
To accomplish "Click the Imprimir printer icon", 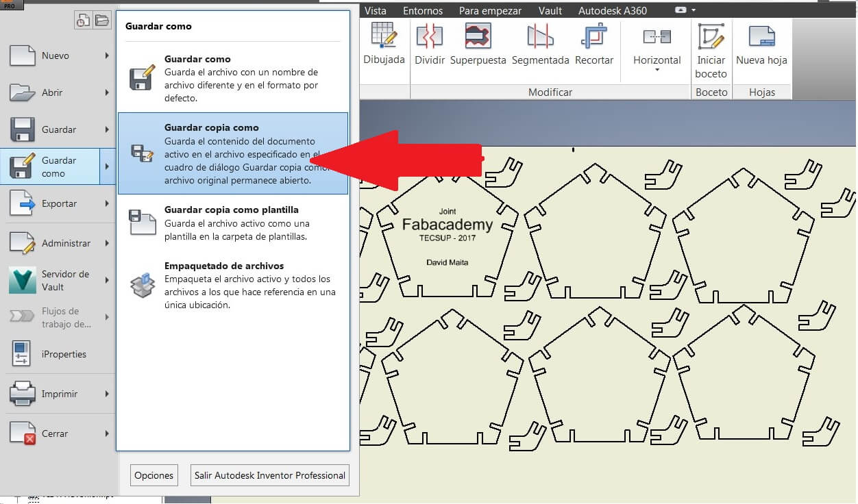I will (23, 394).
